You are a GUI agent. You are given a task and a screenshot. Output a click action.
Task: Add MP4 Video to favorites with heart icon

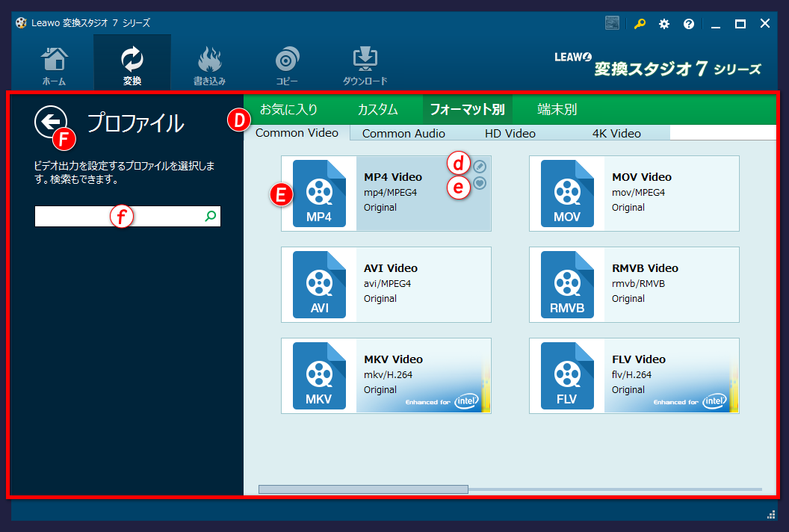(x=480, y=183)
